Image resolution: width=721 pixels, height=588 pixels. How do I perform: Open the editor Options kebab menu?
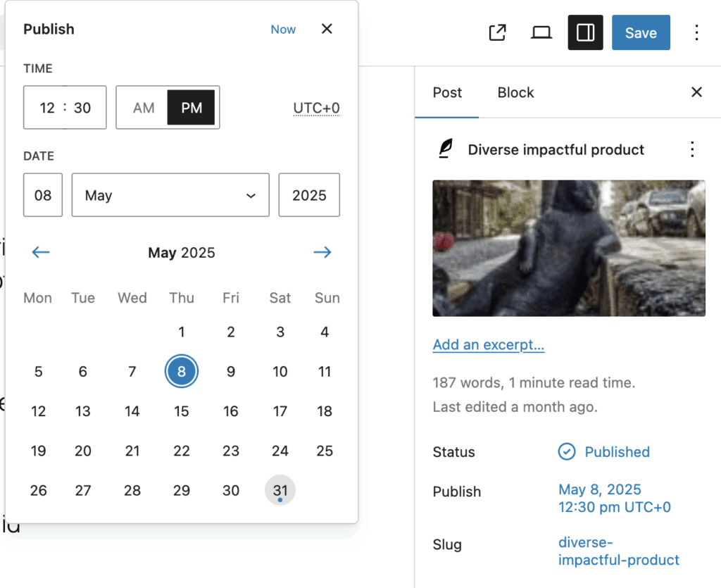click(x=696, y=32)
